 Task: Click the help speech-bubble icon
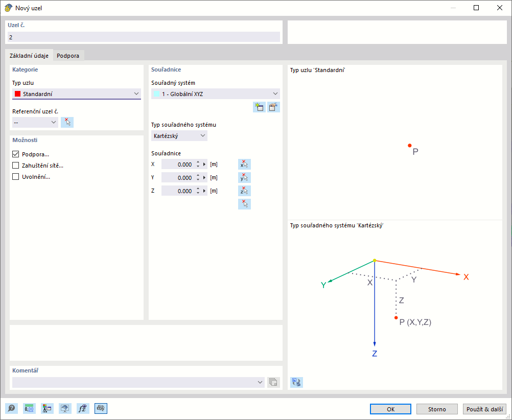(x=11, y=408)
